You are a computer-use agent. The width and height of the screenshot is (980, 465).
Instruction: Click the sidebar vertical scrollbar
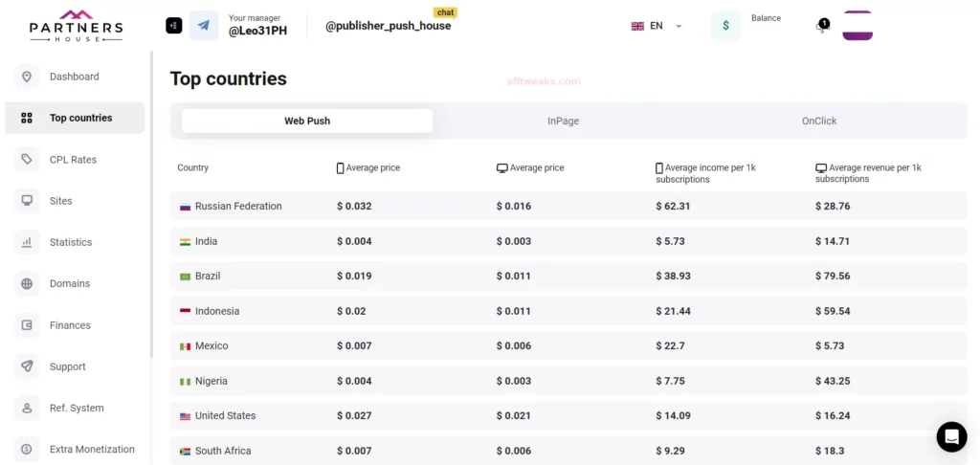[150, 205]
